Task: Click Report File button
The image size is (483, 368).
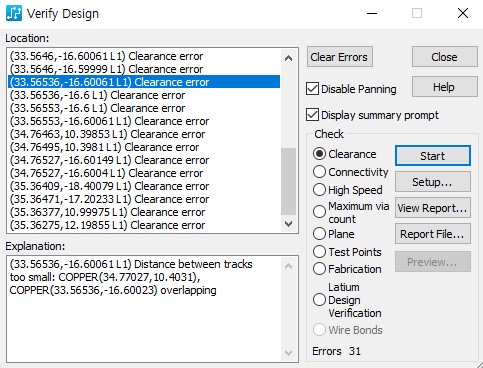Action: (x=433, y=234)
